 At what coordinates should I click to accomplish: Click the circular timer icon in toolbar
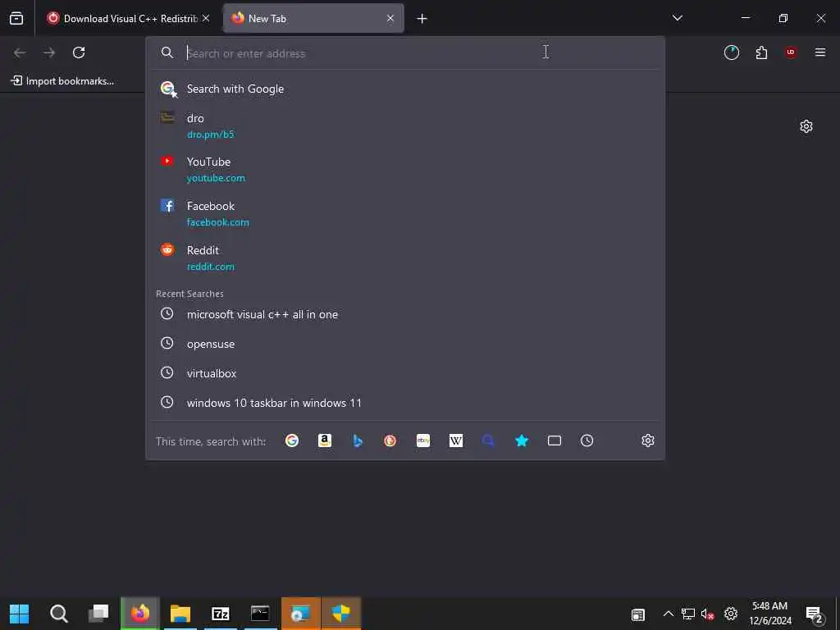point(731,52)
